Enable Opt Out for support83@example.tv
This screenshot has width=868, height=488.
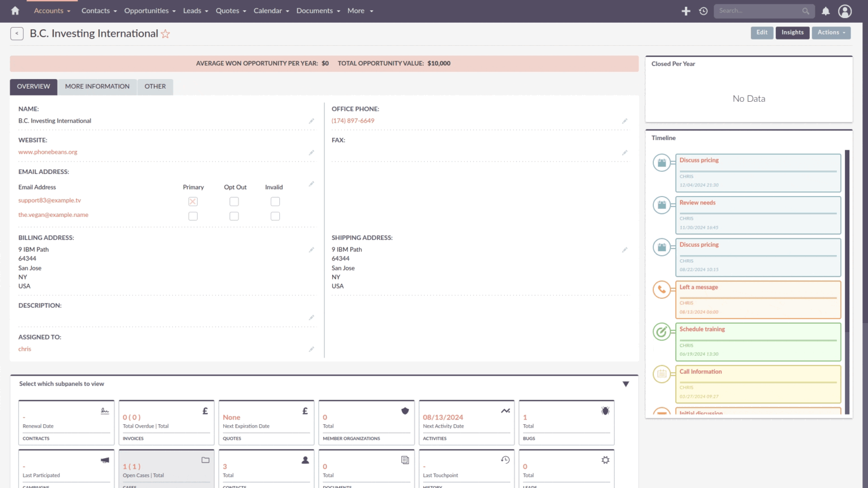(x=234, y=201)
